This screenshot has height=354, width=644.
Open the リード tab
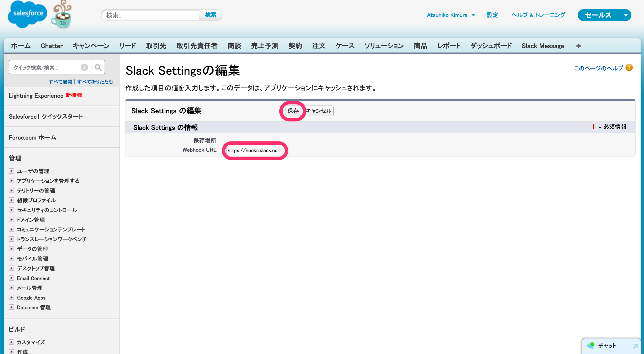click(128, 46)
